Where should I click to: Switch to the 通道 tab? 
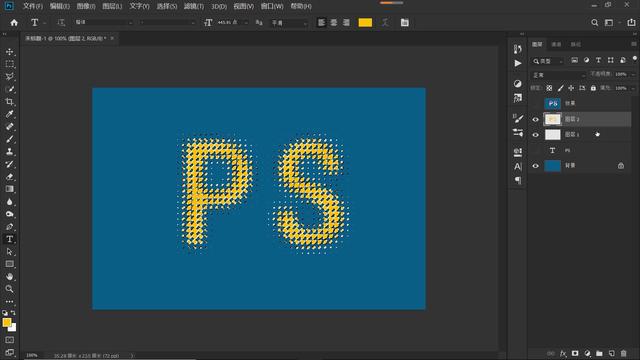[556, 44]
